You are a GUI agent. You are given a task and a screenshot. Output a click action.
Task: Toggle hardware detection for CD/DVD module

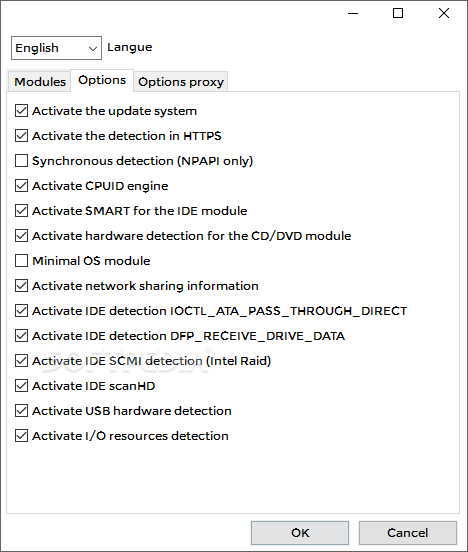click(x=21, y=236)
